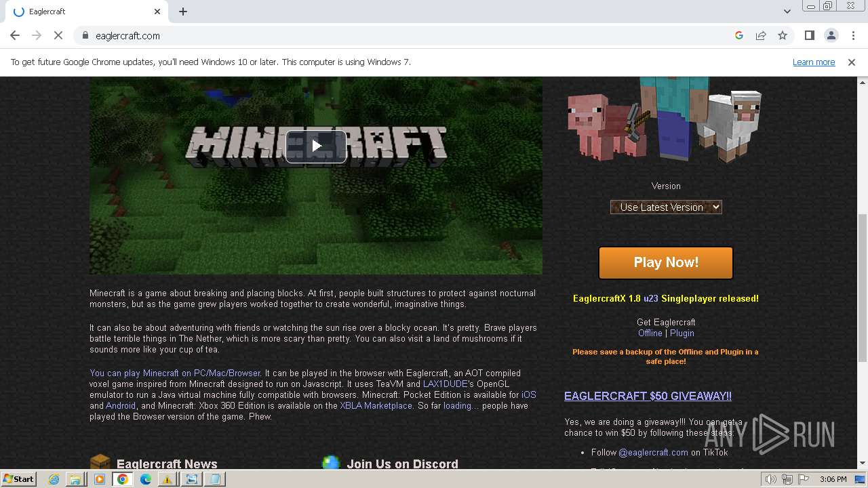Download the Offline version link
This screenshot has width=868, height=488.
[x=650, y=333]
